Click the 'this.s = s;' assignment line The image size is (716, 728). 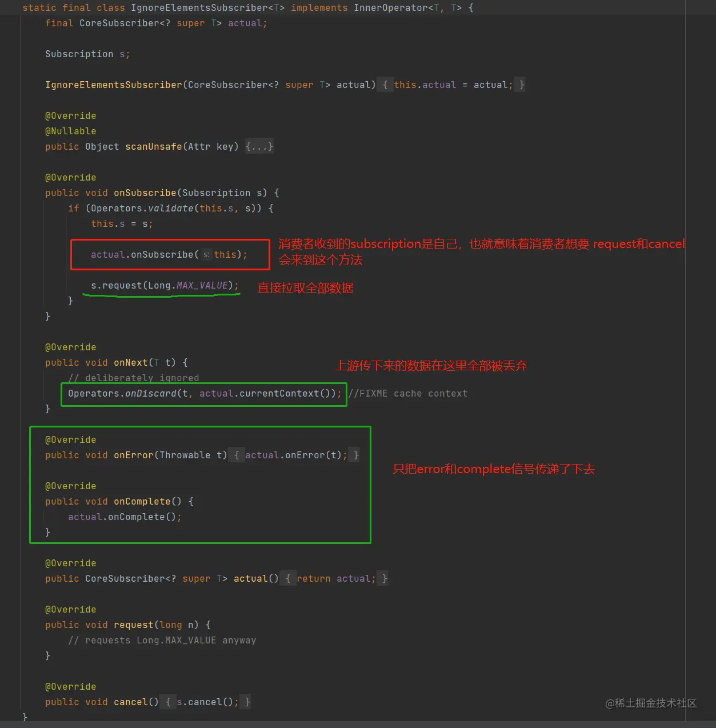point(122,224)
